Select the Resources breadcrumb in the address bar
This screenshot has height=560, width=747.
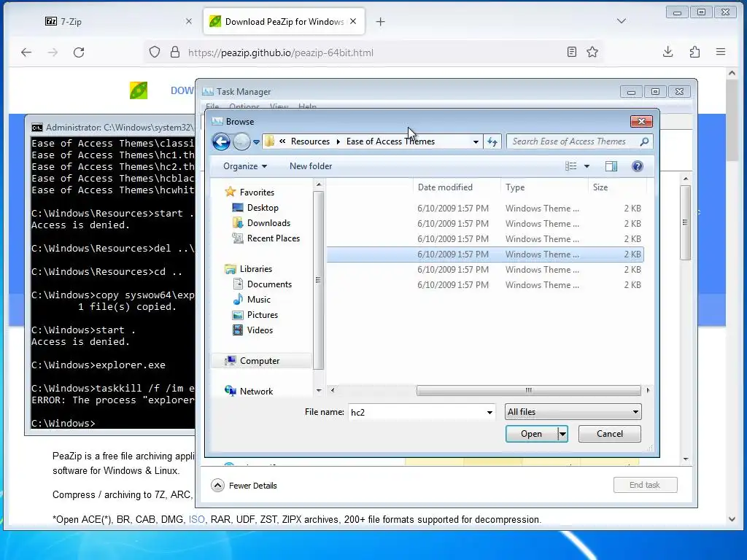tap(310, 141)
